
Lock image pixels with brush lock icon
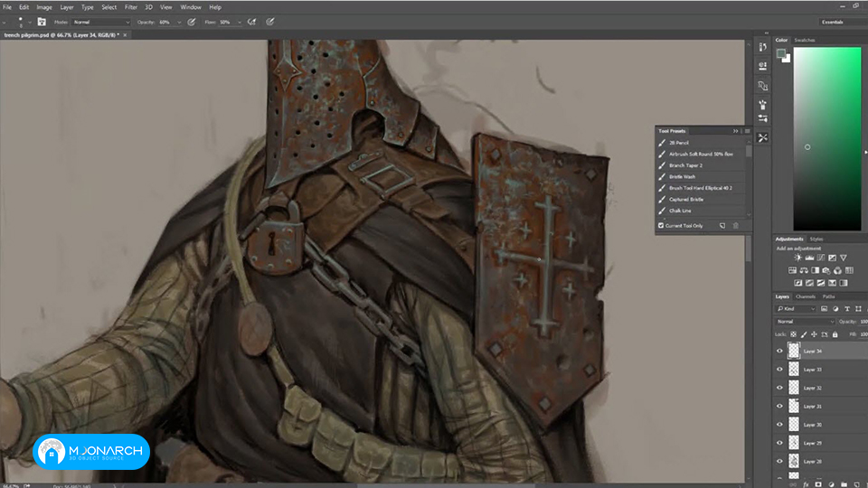pyautogui.click(x=804, y=334)
